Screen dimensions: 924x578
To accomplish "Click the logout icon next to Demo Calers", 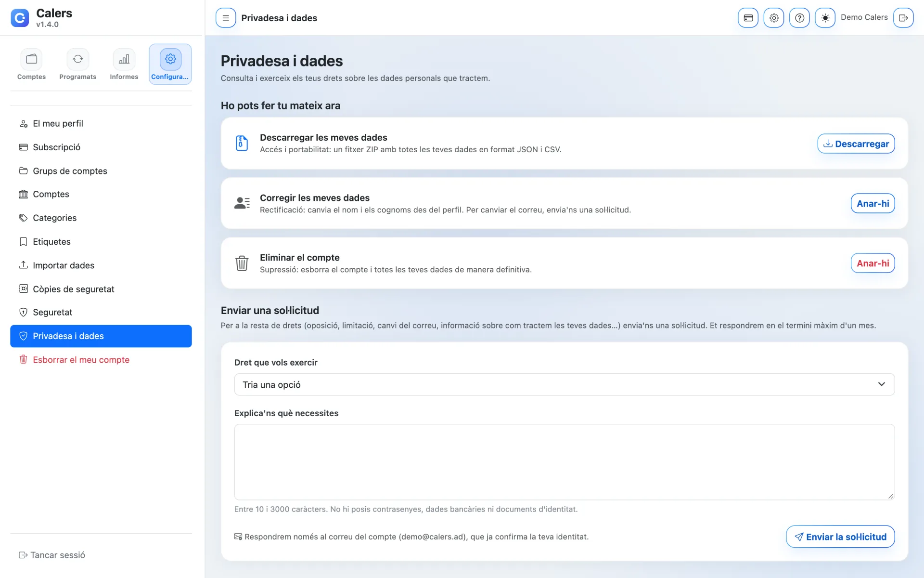I will click(903, 18).
